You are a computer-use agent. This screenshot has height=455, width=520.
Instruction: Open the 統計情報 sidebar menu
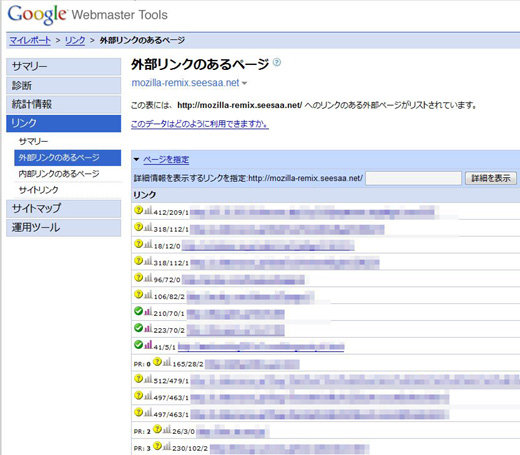coord(63,104)
